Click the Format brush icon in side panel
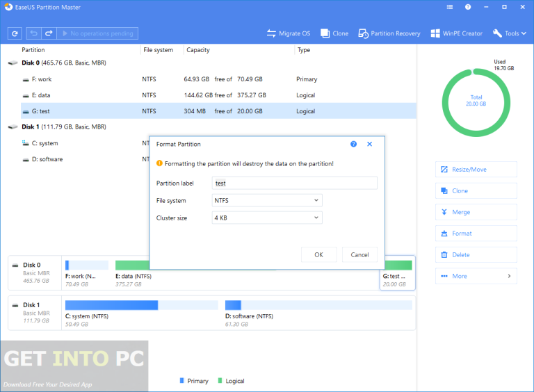The height and width of the screenshot is (392, 534). [x=444, y=234]
